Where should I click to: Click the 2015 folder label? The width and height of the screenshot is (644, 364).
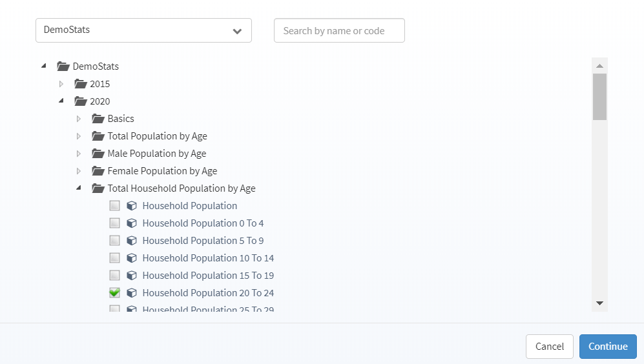tap(100, 84)
